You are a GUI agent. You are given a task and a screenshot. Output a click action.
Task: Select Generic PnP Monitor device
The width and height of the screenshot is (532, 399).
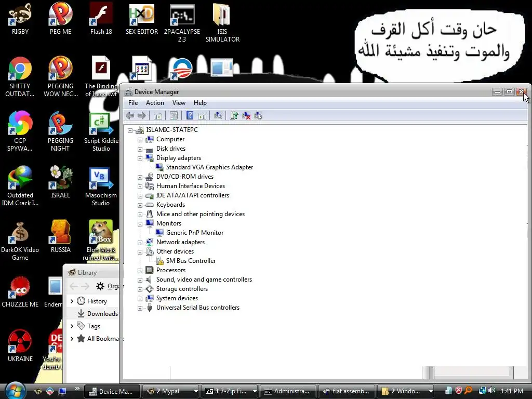tap(195, 233)
